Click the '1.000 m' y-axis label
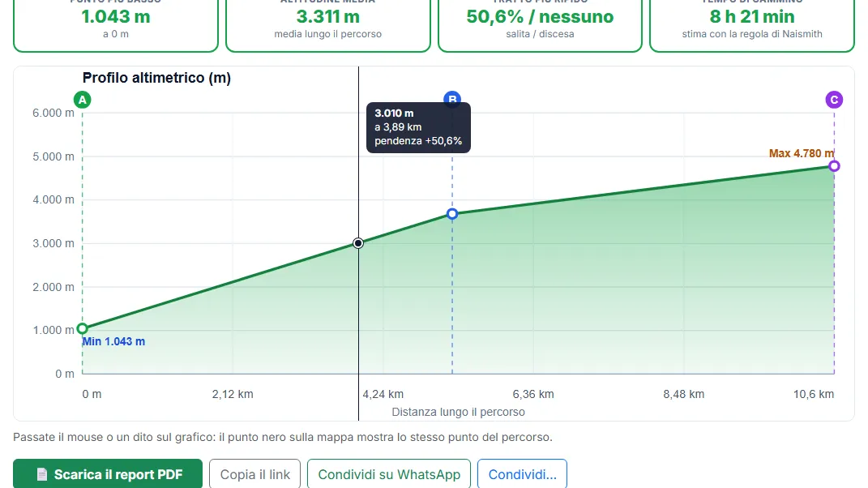868x488 pixels. coord(53,330)
